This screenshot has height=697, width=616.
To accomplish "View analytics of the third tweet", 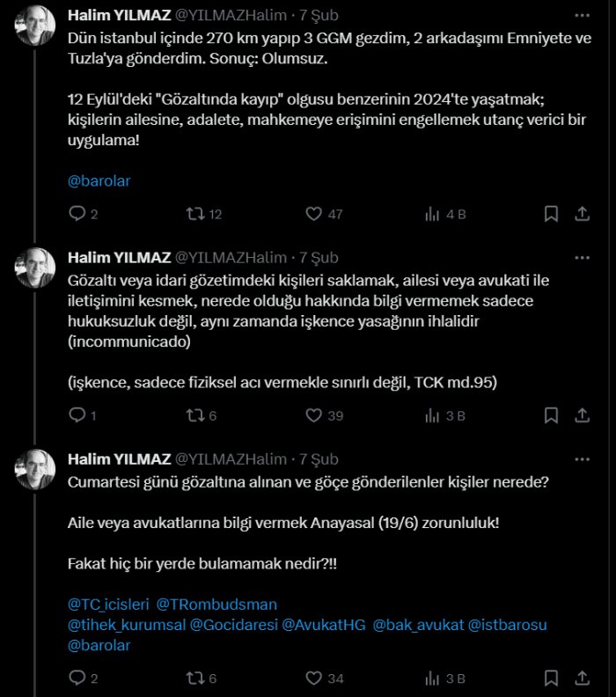I will (432, 679).
